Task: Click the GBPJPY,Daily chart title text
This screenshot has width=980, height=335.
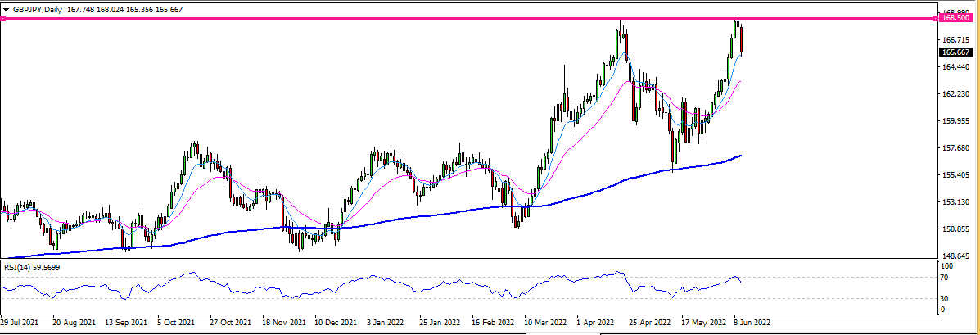Action: coord(37,10)
